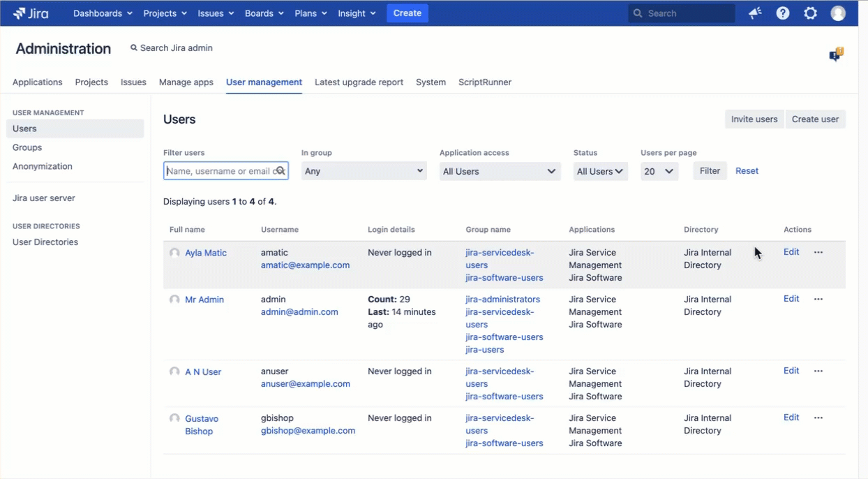
Task: Open more actions for Gustavo Bishop
Action: 818,418
